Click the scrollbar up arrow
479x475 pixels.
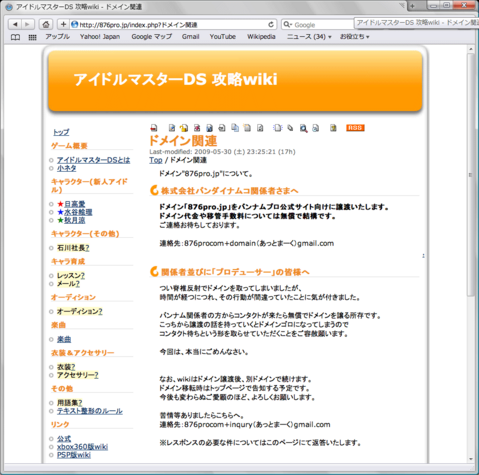471,49
